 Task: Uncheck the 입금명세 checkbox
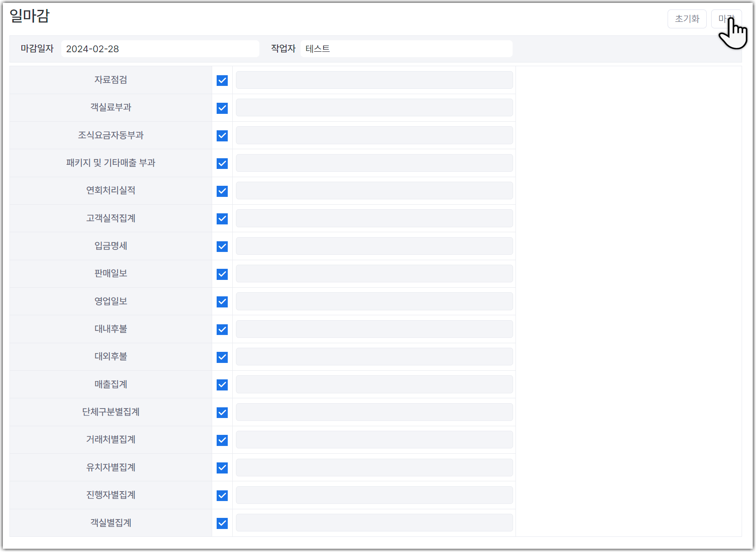tap(222, 247)
